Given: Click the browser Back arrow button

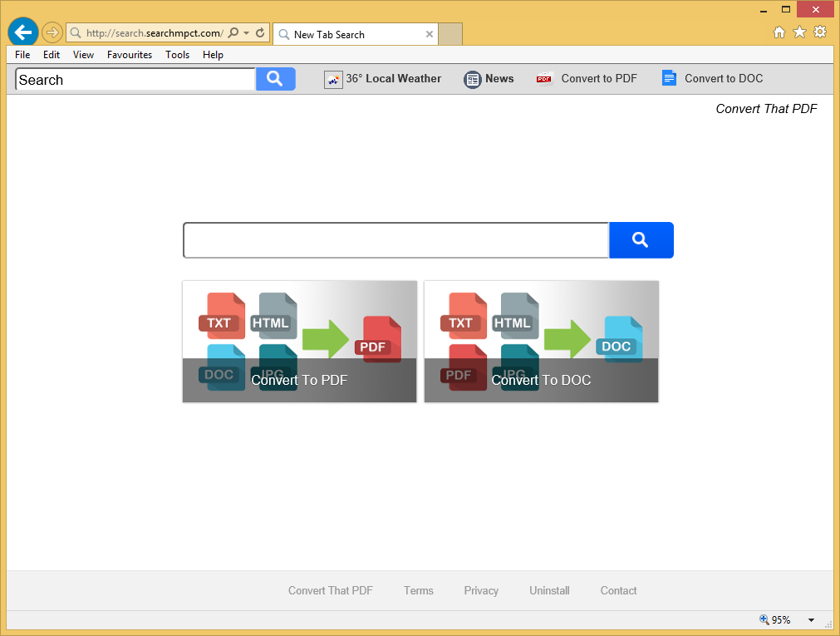Looking at the screenshot, I should coord(23,33).
